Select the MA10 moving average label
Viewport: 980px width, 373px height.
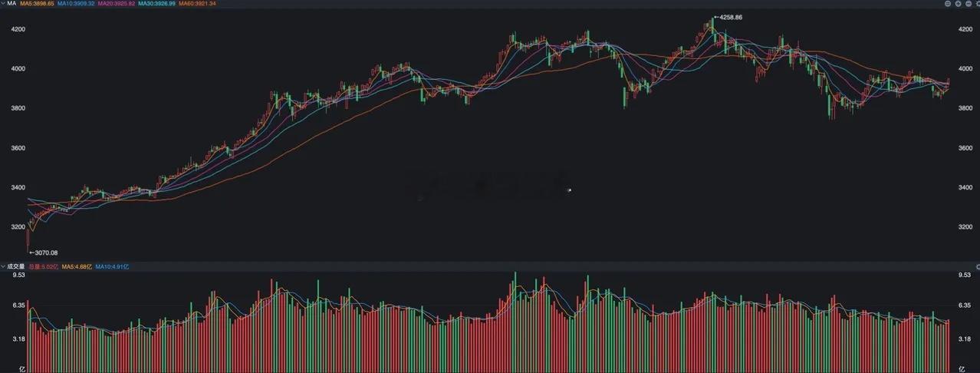pos(76,4)
